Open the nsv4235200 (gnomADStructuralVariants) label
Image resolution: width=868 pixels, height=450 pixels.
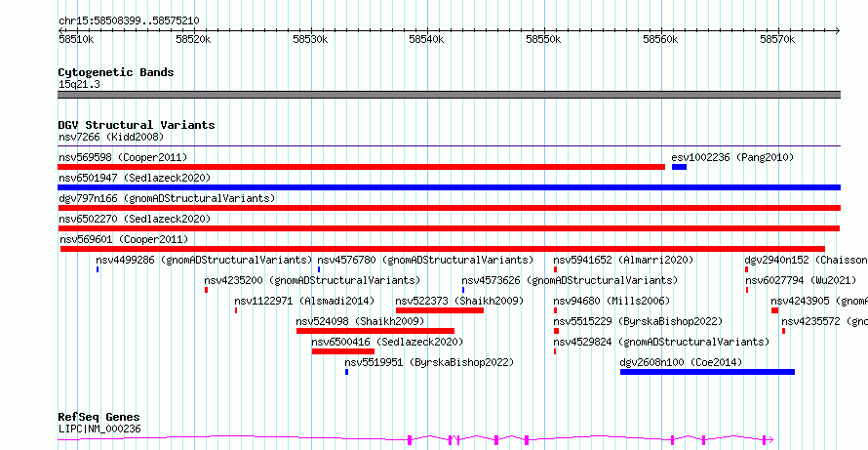point(312,280)
